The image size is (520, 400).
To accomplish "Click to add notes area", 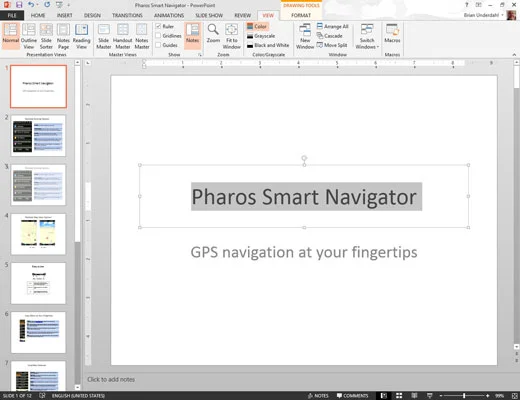I will coord(111,379).
